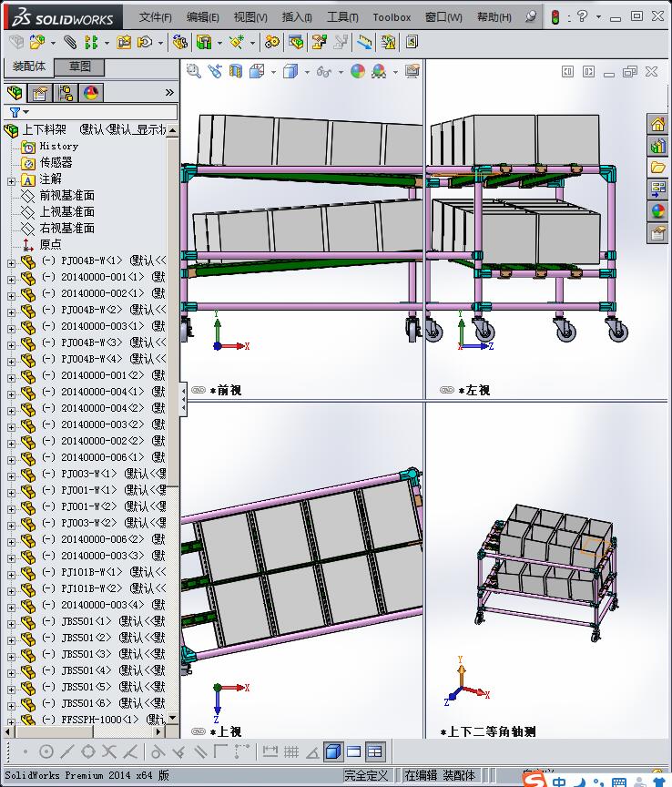This screenshot has width=672, height=787.
Task: Click the Section View icon
Action: pos(235,71)
